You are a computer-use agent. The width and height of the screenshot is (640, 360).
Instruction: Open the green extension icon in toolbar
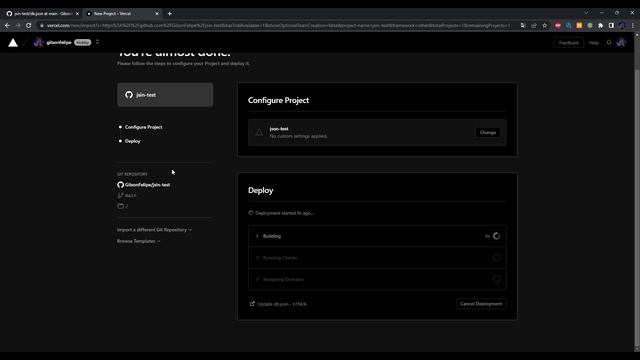point(590,25)
